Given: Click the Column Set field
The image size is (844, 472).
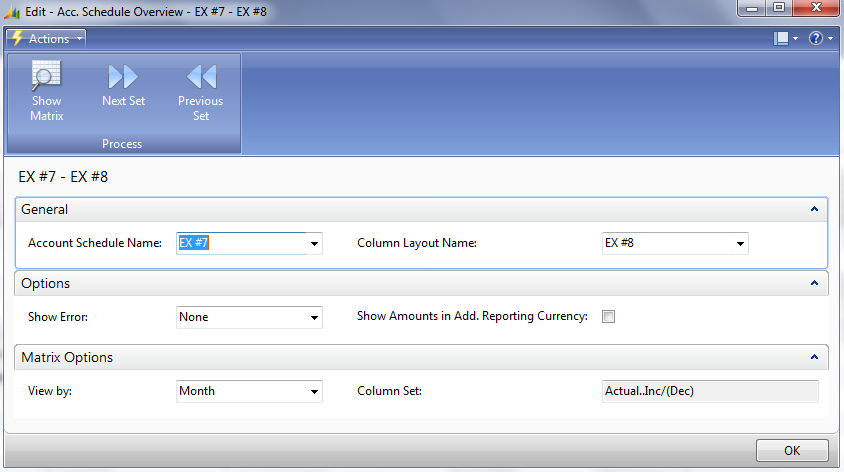Looking at the screenshot, I should click(x=709, y=391).
